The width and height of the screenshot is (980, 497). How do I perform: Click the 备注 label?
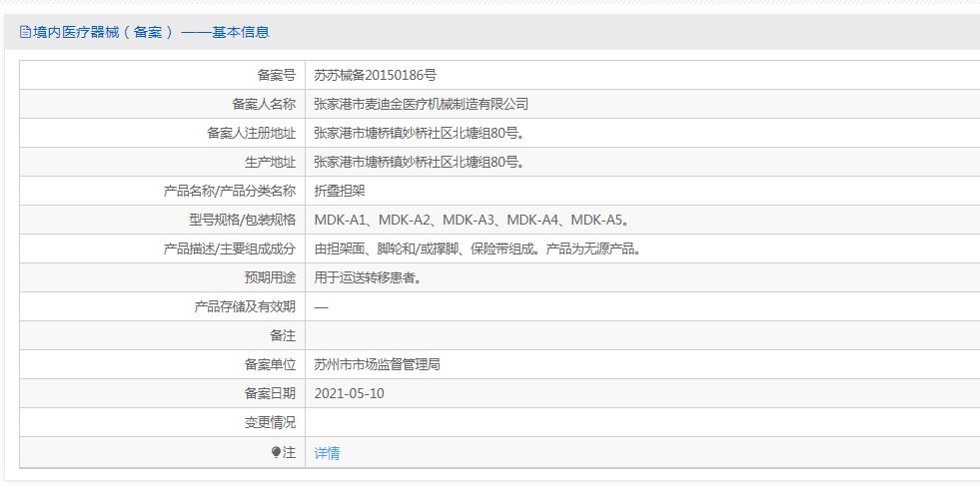(x=283, y=335)
